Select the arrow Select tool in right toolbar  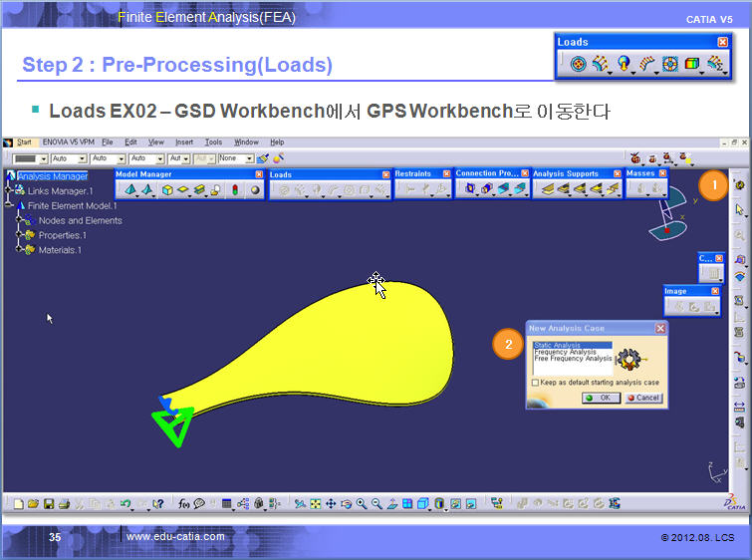(x=739, y=210)
